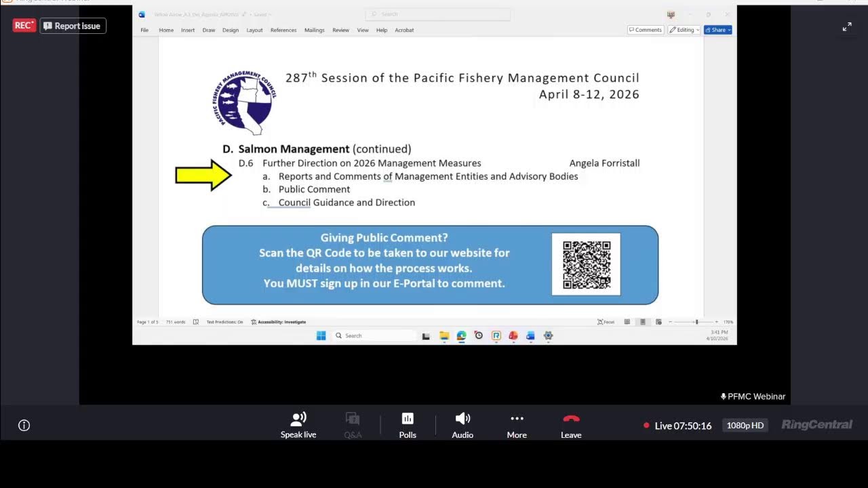
Task: Open the View tab
Action: (x=363, y=30)
